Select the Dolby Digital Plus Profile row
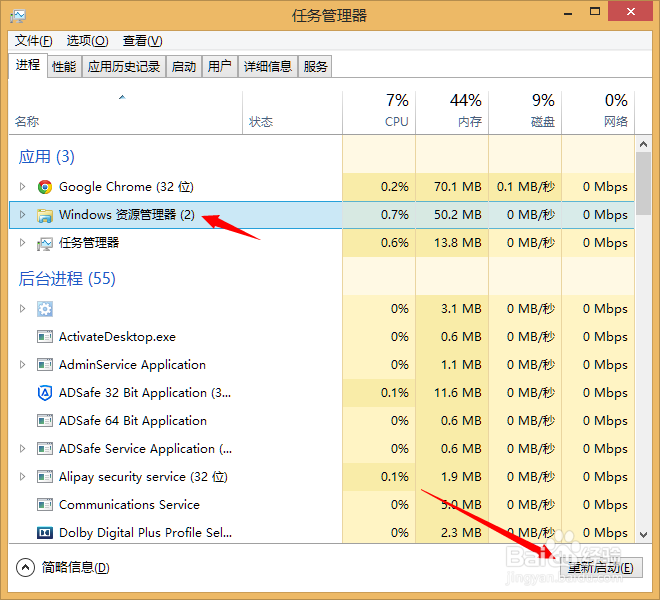 pyautogui.click(x=322, y=533)
